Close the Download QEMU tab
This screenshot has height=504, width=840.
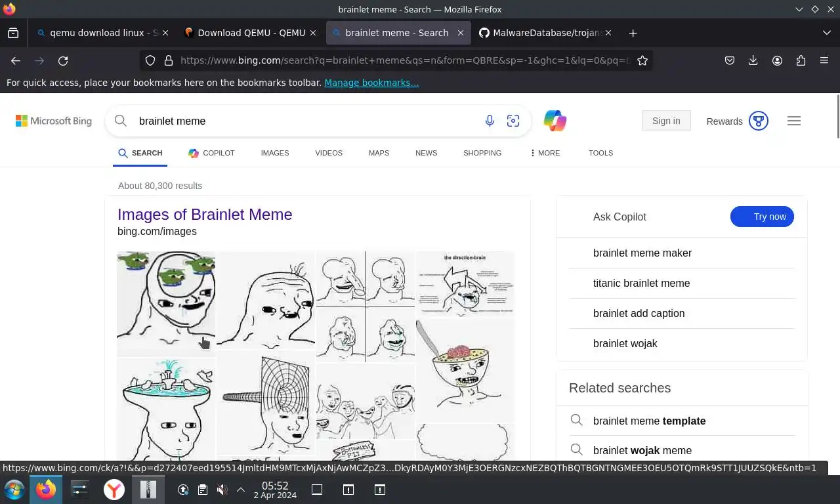[x=313, y=33]
